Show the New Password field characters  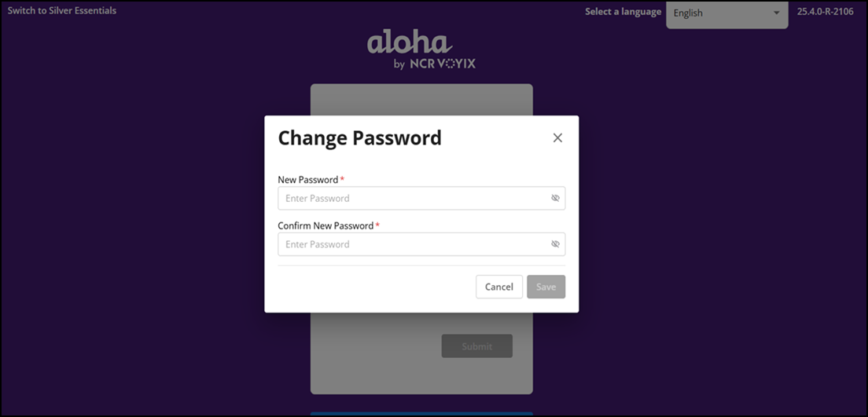point(555,198)
